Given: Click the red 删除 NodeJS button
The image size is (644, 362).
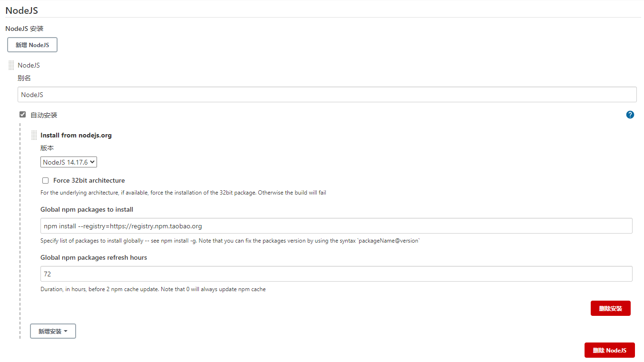Looking at the screenshot, I should pos(609,350).
